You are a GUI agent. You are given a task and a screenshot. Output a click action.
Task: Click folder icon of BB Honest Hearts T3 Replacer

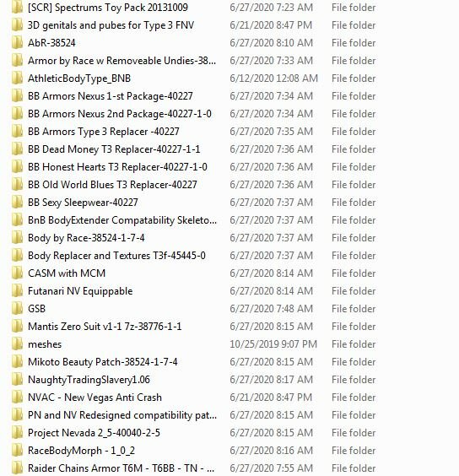point(18,166)
